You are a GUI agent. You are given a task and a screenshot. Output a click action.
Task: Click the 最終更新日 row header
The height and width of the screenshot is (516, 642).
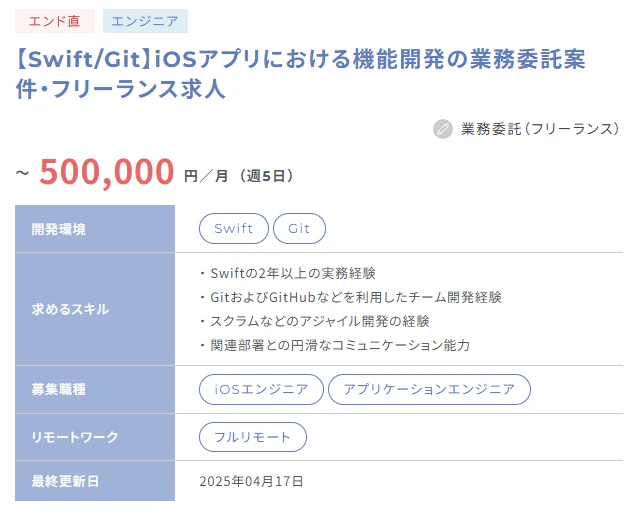coord(65,481)
